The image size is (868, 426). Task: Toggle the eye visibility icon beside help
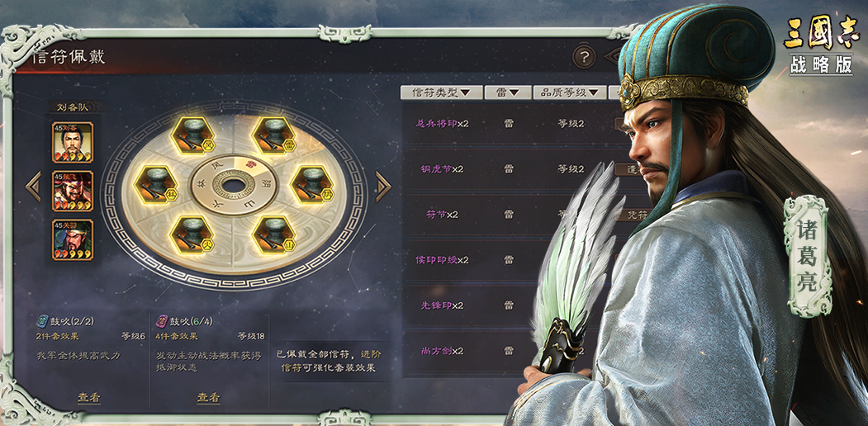[x=612, y=56]
